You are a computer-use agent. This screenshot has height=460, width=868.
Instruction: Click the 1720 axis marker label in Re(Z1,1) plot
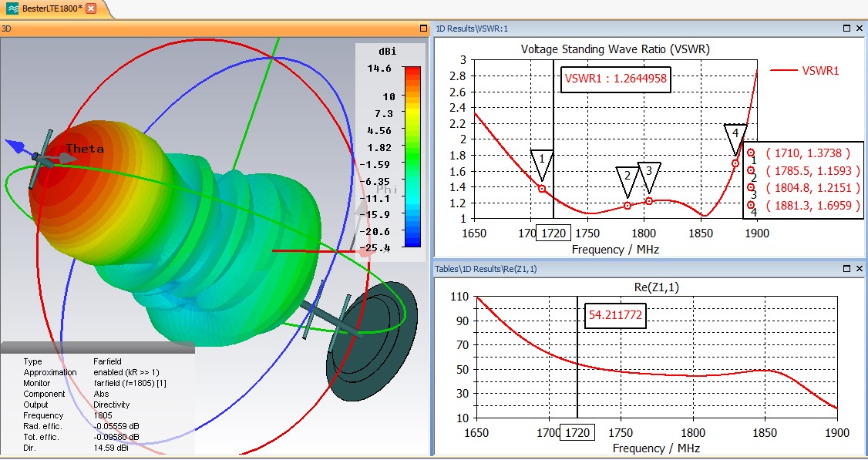point(577,433)
